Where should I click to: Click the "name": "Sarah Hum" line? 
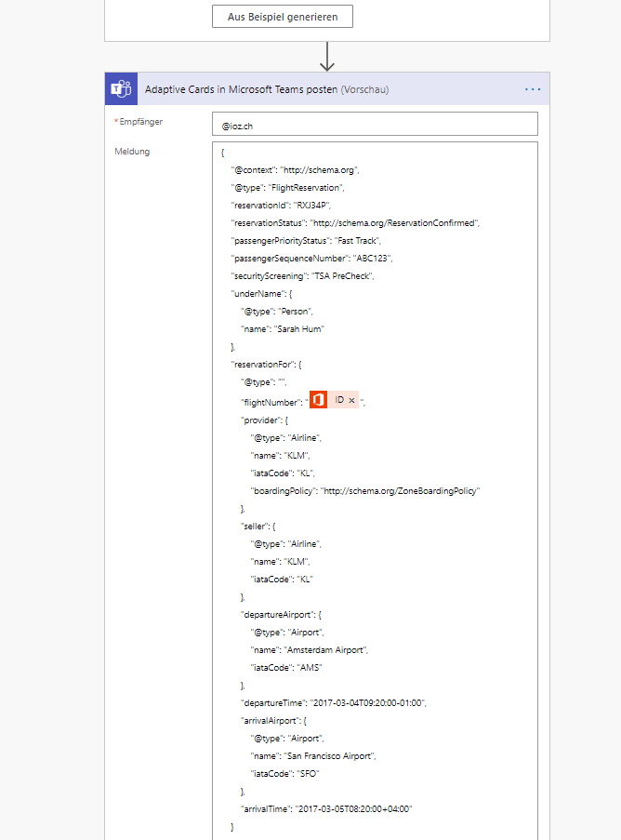click(283, 329)
